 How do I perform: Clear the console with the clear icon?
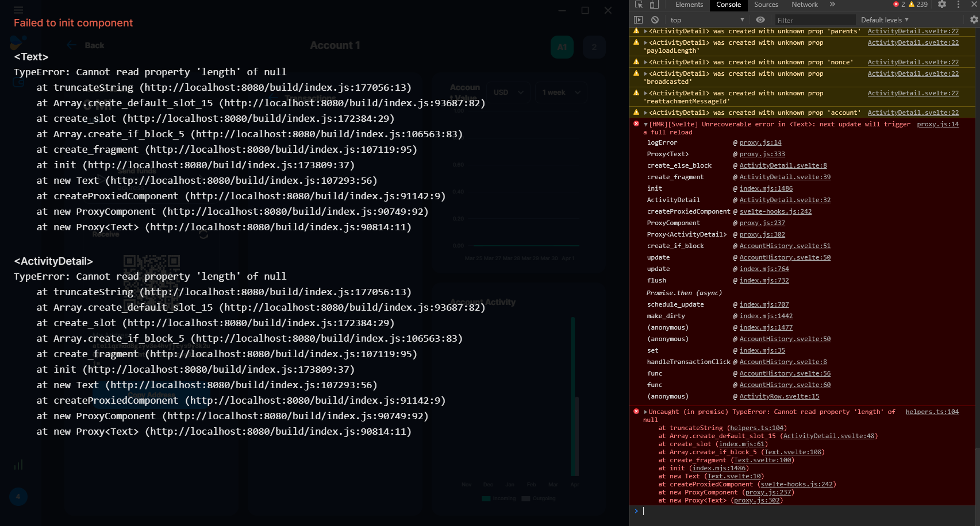click(655, 20)
